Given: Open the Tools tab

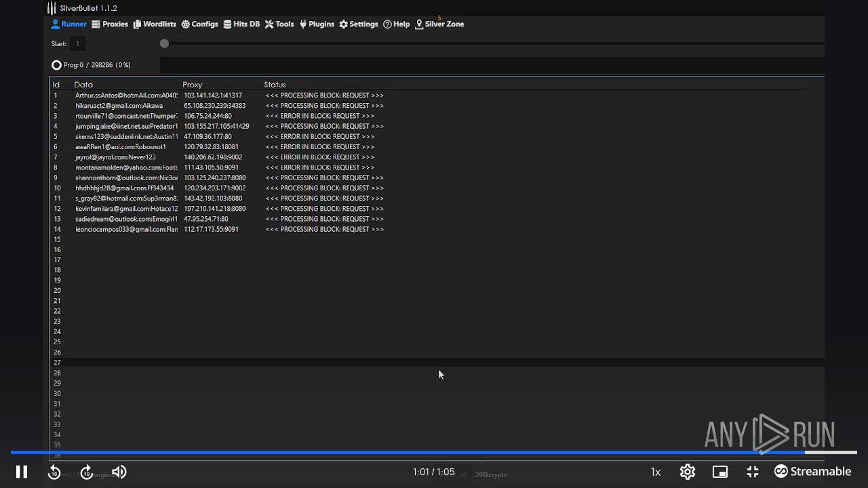Looking at the screenshot, I should point(279,24).
